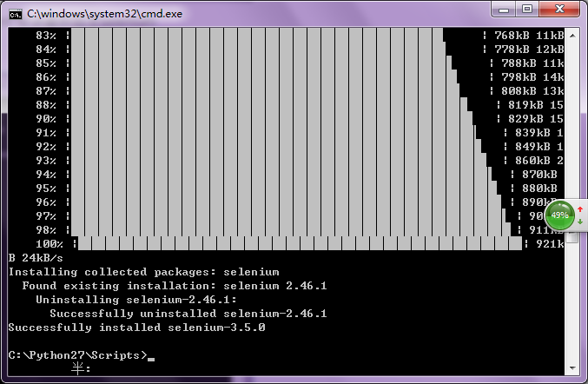The width and height of the screenshot is (588, 384).
Task: Click the C:\Python27\Scripts> prompt line
Action: click(x=78, y=355)
